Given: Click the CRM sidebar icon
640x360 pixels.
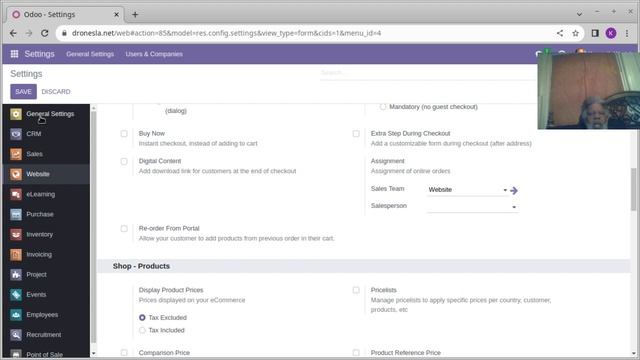Looking at the screenshot, I should [16, 134].
